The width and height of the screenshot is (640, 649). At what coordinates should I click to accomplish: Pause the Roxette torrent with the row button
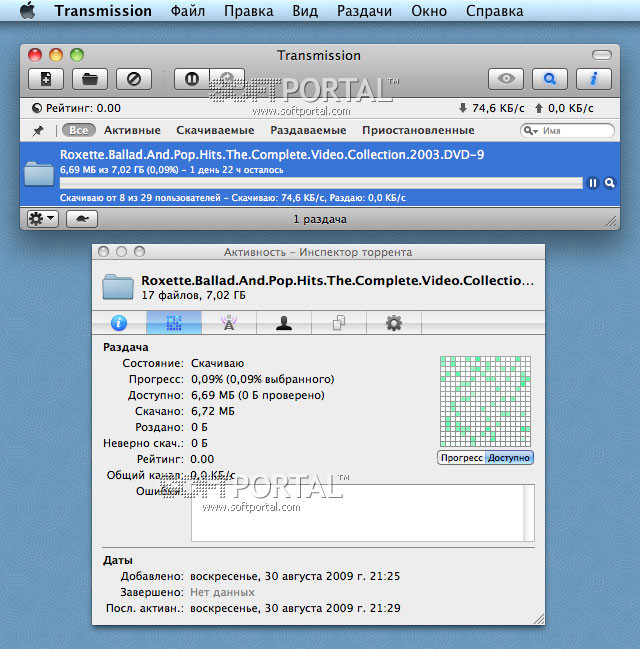[593, 183]
